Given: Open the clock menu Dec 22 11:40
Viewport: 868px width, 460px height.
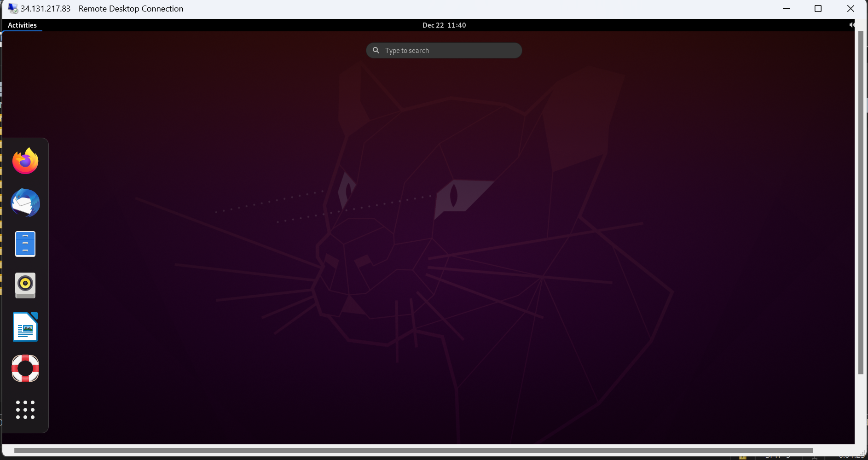Looking at the screenshot, I should (x=444, y=25).
